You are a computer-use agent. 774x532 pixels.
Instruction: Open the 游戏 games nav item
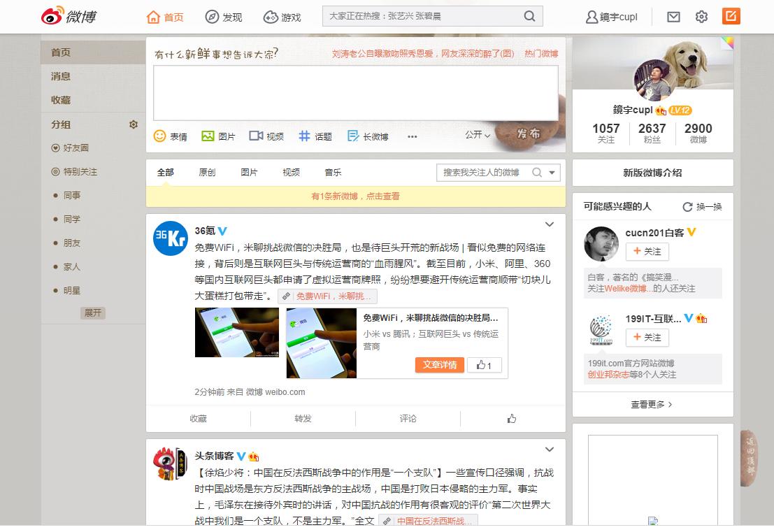pos(282,17)
